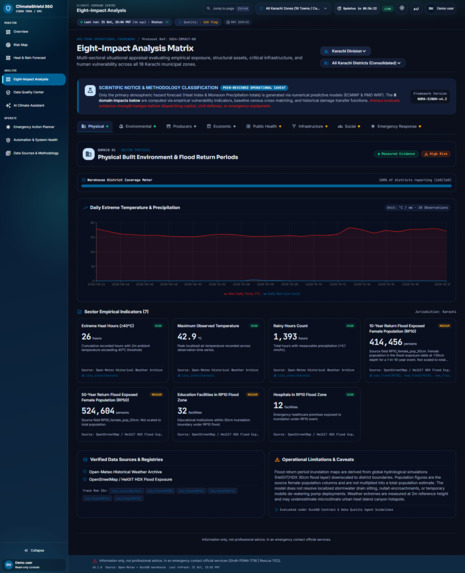
Task: Click the breadcrumb framework link above title
Action: click(106, 39)
